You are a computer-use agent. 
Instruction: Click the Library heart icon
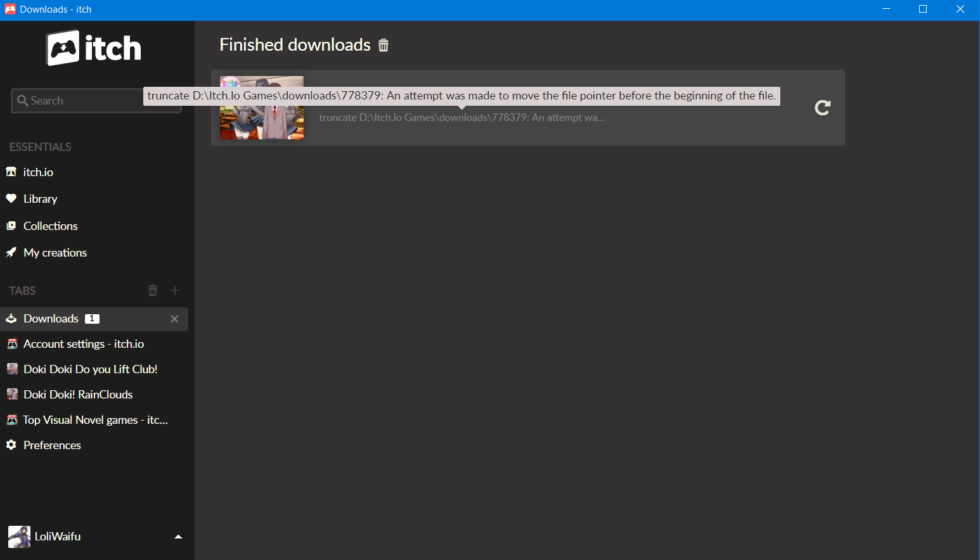pos(11,198)
